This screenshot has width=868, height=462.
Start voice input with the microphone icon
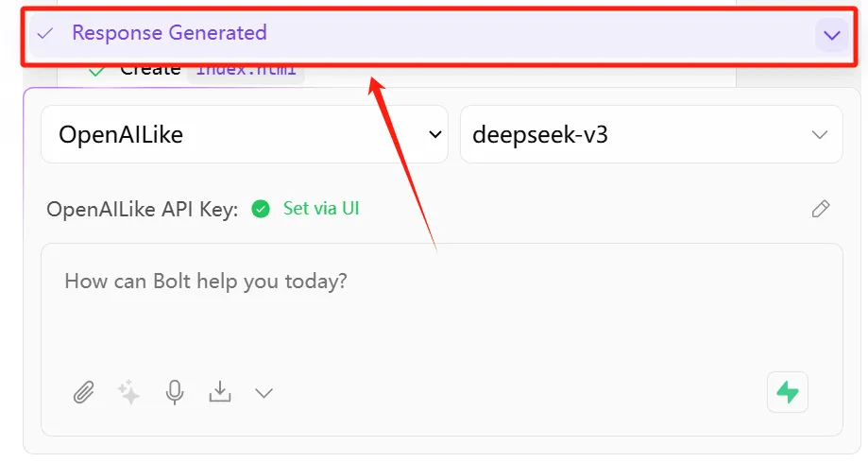tap(174, 391)
